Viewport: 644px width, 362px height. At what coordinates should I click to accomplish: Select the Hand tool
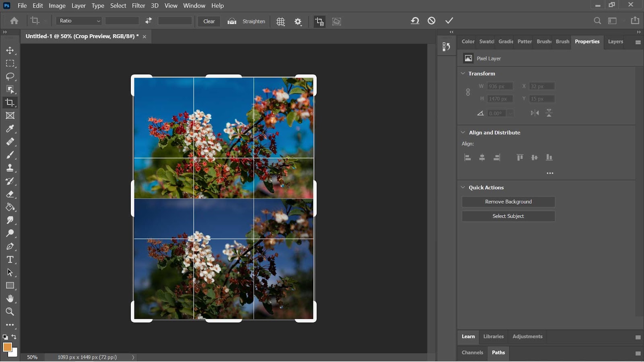tap(10, 298)
